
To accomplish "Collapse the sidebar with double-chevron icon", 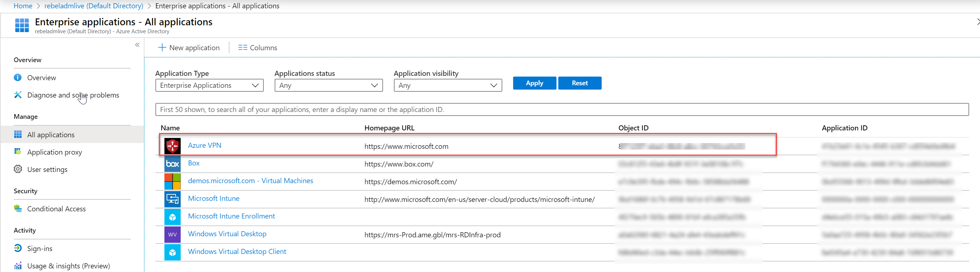I will [x=137, y=45].
